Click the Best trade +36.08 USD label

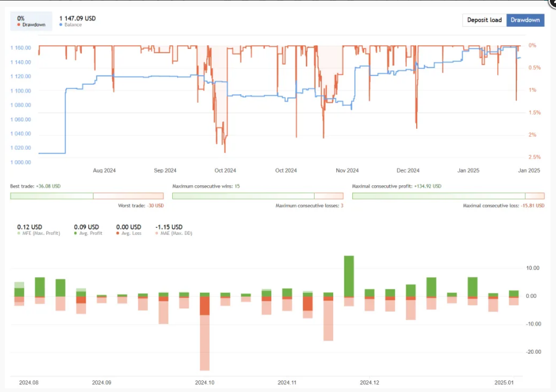click(x=35, y=186)
